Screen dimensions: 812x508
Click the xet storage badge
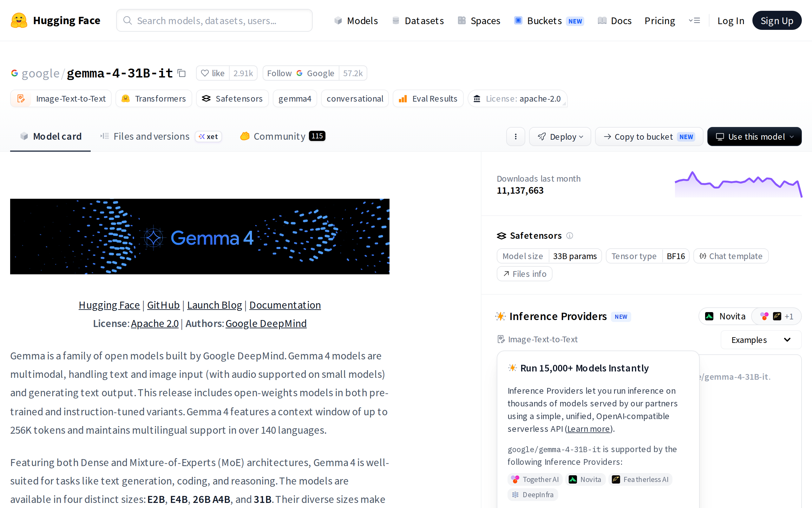click(208, 137)
